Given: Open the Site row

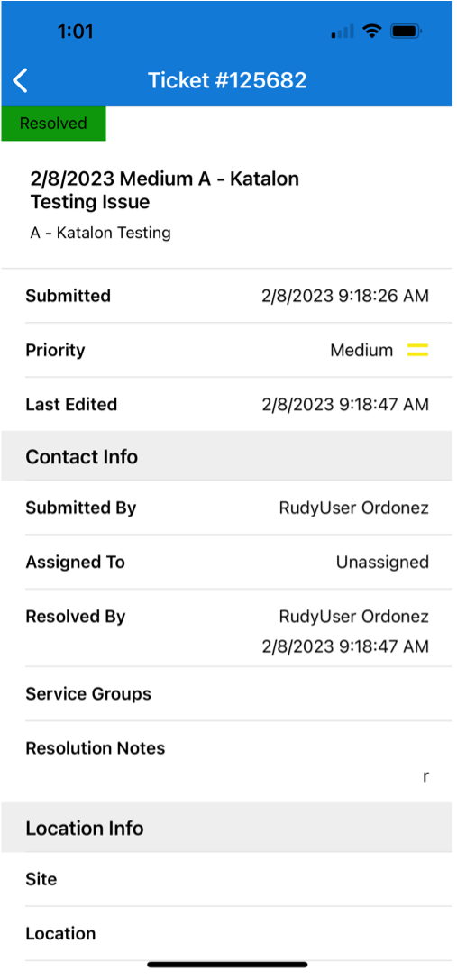Looking at the screenshot, I should coord(227,879).
